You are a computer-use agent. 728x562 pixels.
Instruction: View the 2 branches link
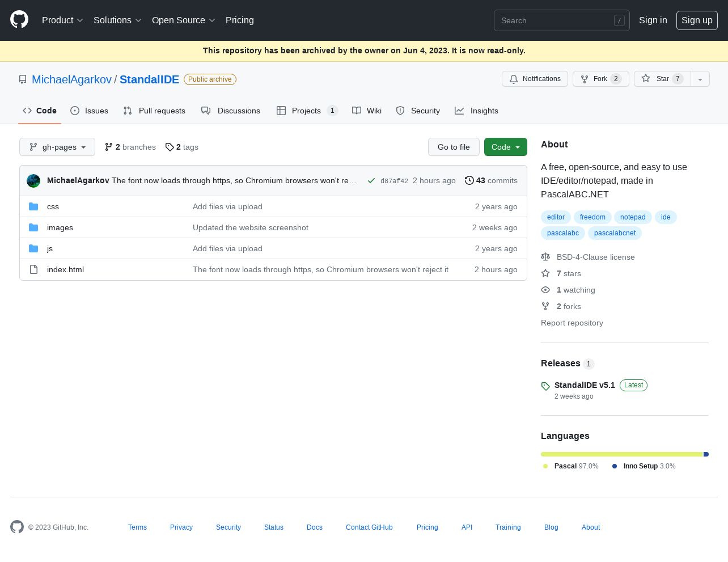[x=130, y=147]
